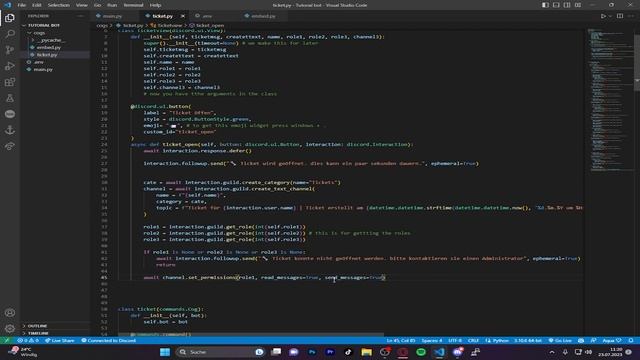The height and width of the screenshot is (360, 640).
Task: Expand the OUTLINE section
Action: click(x=38, y=326)
